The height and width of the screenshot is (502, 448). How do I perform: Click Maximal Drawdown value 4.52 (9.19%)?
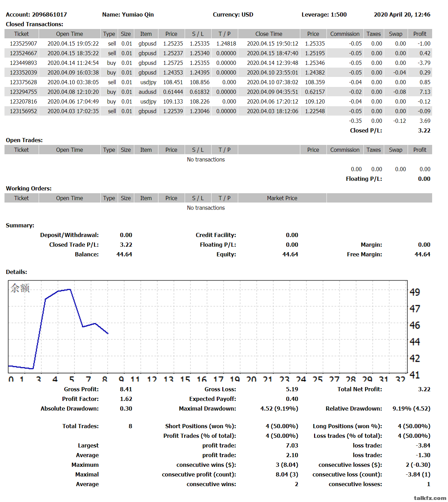tap(279, 409)
